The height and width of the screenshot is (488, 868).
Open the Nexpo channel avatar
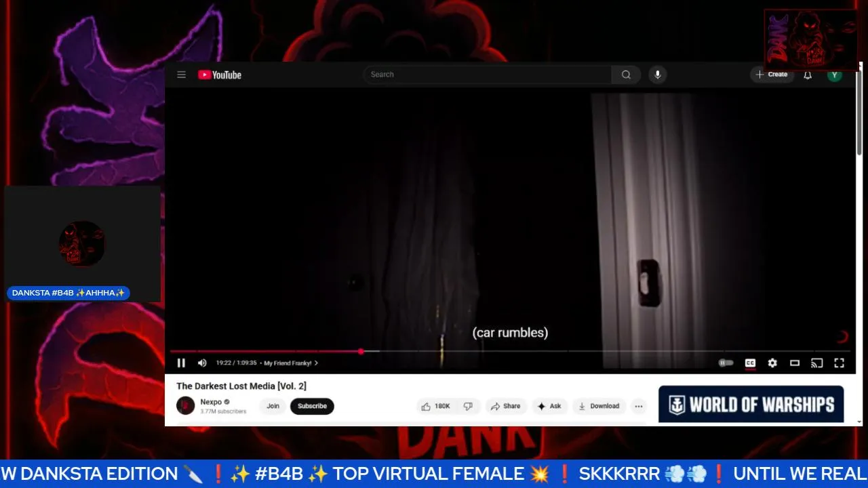tap(185, 406)
